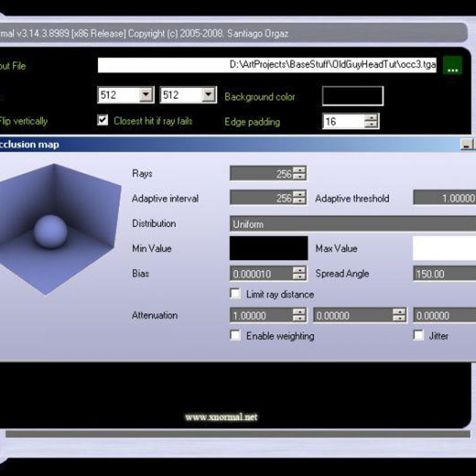Image resolution: width=476 pixels, height=476 pixels.
Task: Open the white Max Value color swatch
Action: click(444, 248)
